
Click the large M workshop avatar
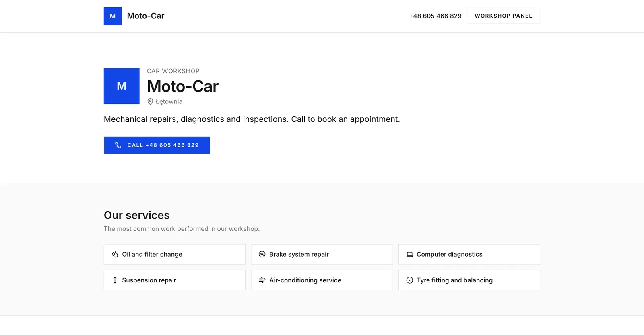(x=122, y=86)
